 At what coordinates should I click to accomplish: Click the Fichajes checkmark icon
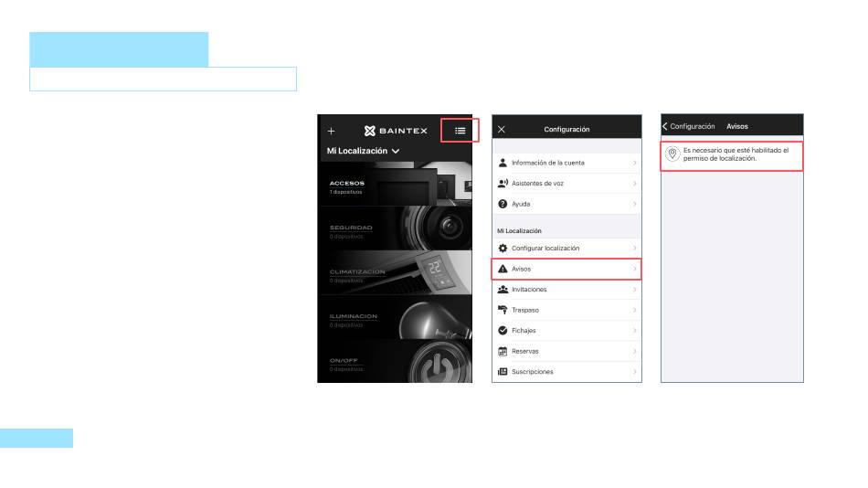[x=503, y=331]
